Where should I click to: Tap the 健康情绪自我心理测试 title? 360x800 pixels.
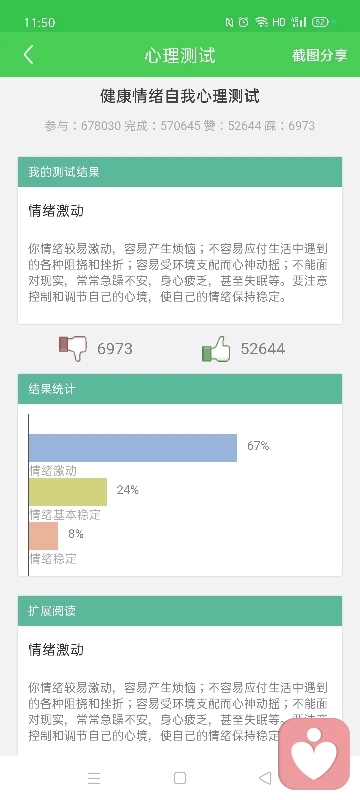point(180,96)
